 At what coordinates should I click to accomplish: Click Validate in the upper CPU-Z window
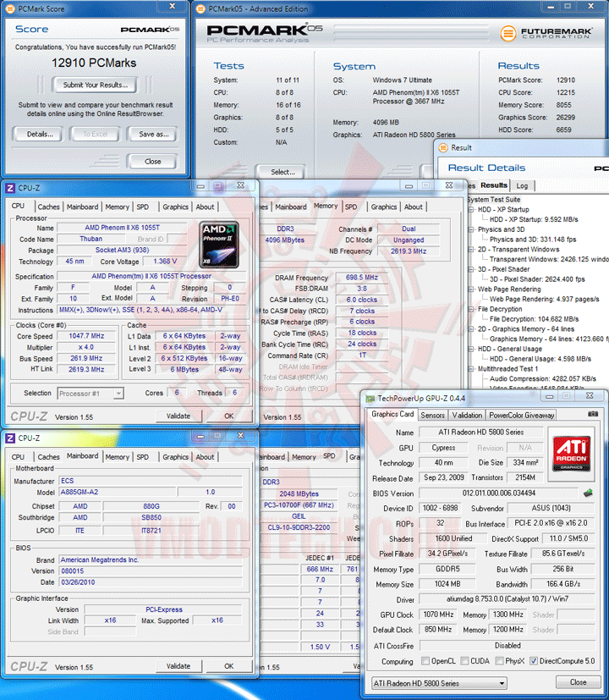(178, 416)
